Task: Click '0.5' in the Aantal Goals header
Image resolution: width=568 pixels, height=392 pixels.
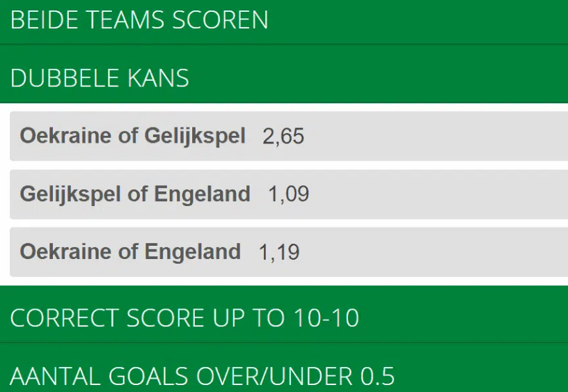Action: click(x=377, y=377)
